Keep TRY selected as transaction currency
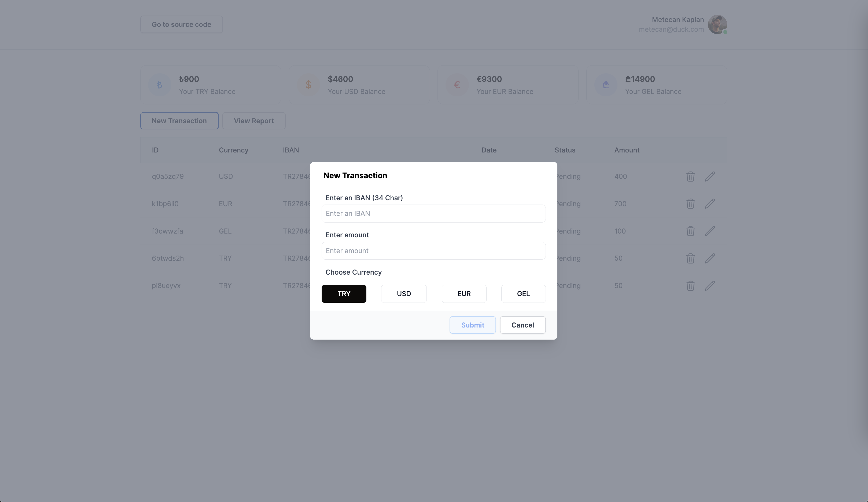 click(343, 293)
